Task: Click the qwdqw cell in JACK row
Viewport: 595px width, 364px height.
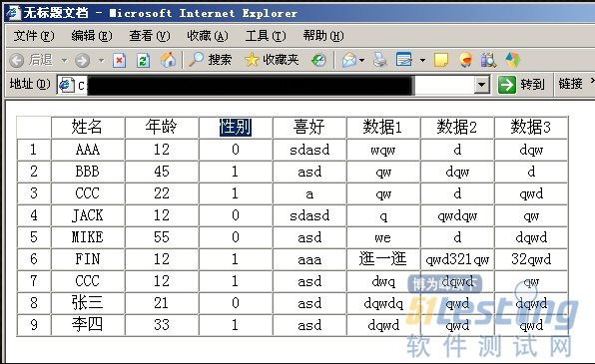Action: (457, 215)
